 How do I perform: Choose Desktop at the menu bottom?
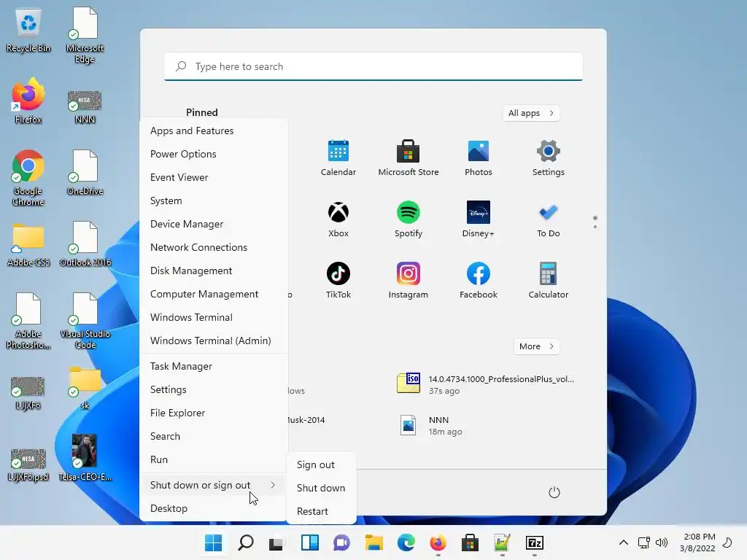(214, 508)
